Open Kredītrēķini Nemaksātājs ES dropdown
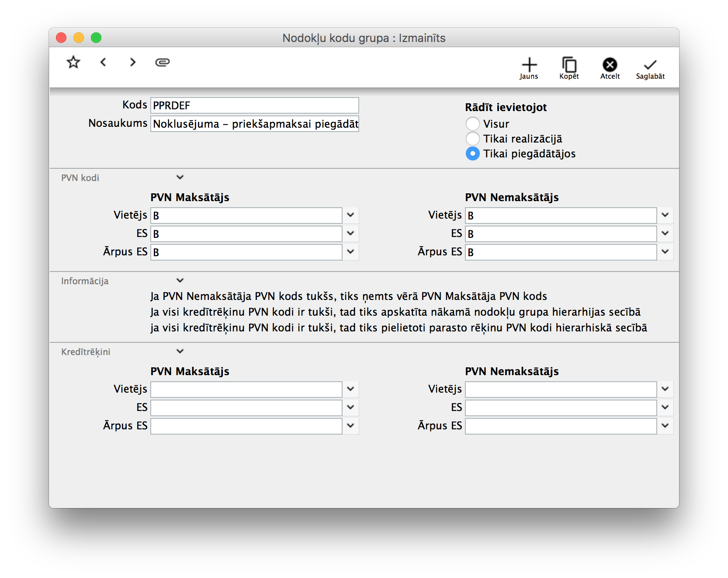The height and width of the screenshot is (578, 728). 665,407
